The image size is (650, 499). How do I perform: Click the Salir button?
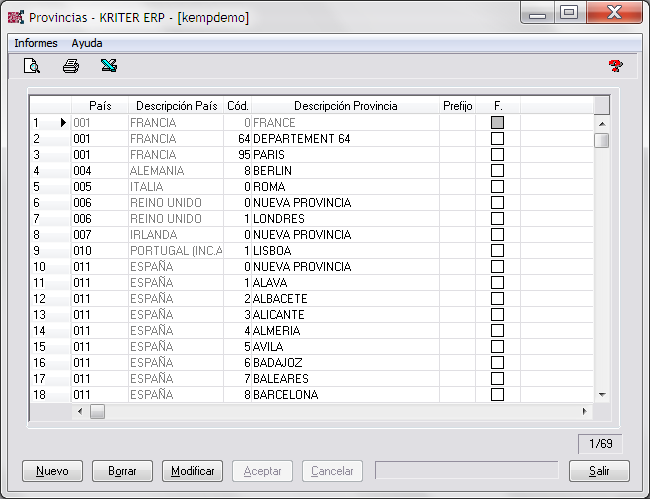(598, 471)
